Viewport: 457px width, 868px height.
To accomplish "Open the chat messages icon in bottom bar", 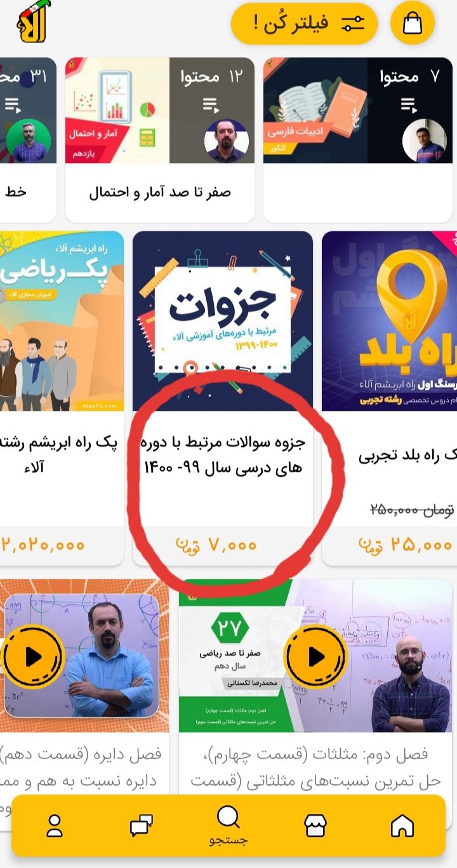I will [142, 826].
